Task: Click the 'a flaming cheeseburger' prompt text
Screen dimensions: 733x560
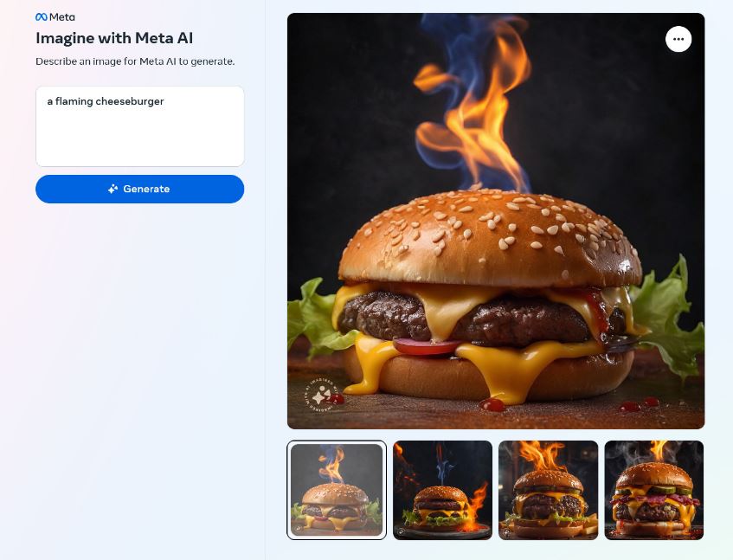Action: pyautogui.click(x=106, y=101)
